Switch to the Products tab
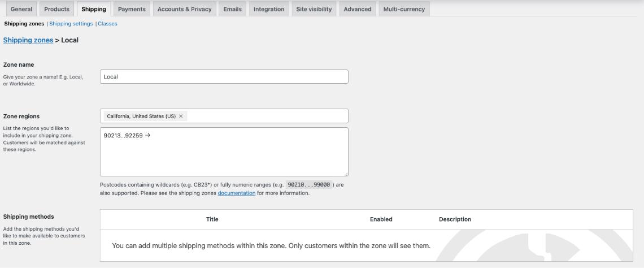Screen dimensions: 644x268 56,9
